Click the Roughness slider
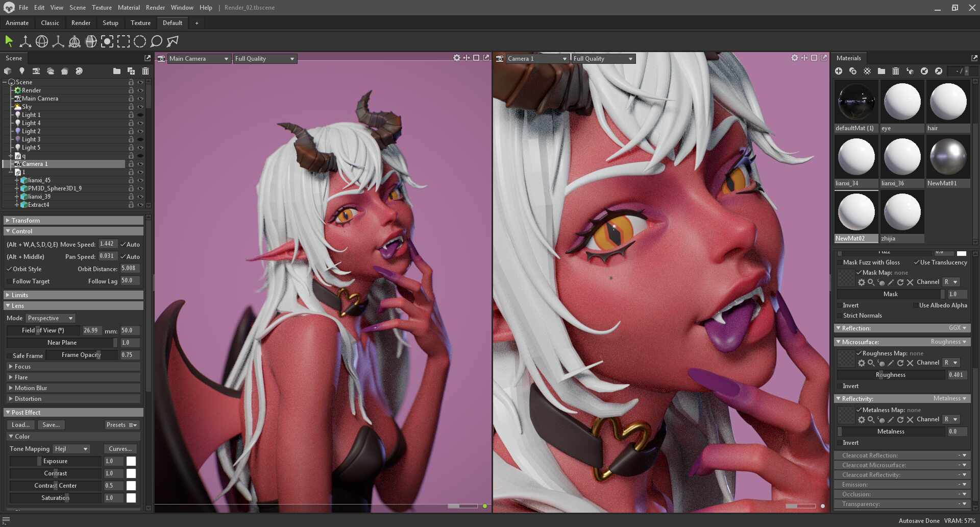The height and width of the screenshot is (527, 980). click(x=891, y=375)
